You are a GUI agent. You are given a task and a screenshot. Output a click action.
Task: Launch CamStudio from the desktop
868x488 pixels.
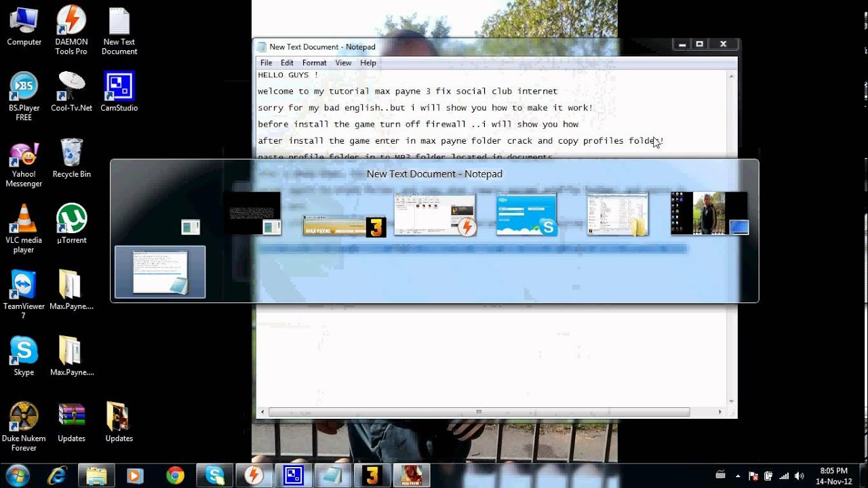119,91
